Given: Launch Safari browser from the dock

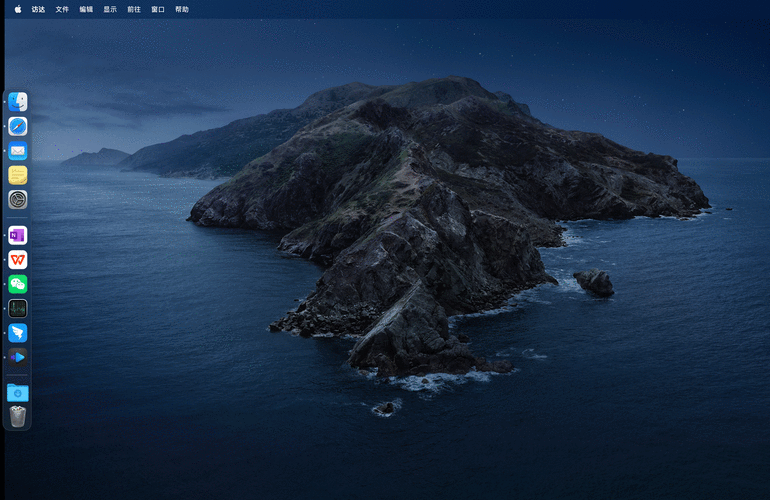Looking at the screenshot, I should click(x=18, y=127).
